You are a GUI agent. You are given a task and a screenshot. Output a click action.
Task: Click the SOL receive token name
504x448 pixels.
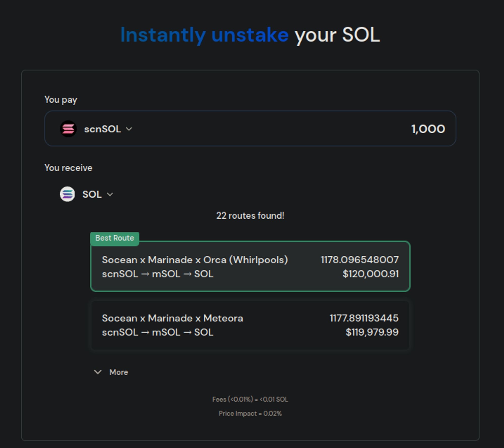pyautogui.click(x=92, y=194)
